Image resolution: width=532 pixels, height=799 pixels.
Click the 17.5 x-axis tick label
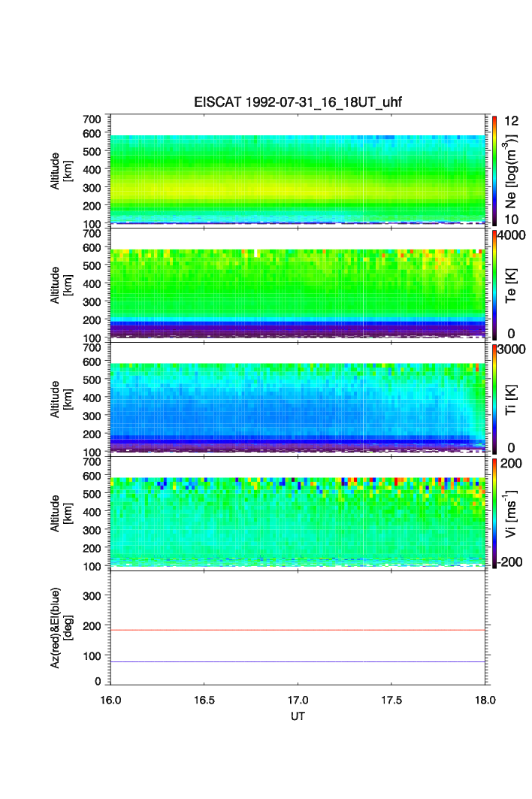click(x=391, y=700)
